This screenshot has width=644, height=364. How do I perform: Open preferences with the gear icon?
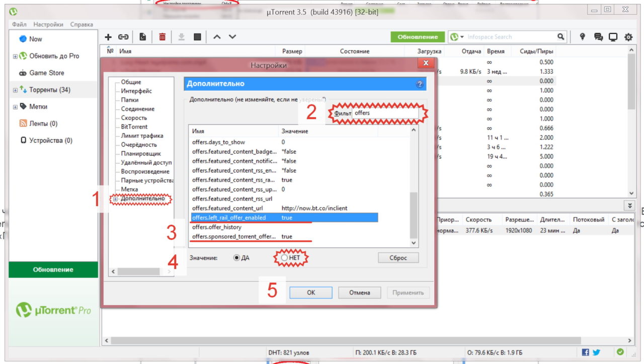click(628, 37)
